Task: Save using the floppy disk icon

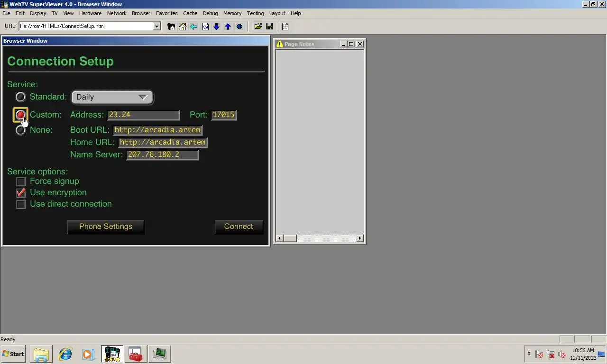Action: coord(269,27)
